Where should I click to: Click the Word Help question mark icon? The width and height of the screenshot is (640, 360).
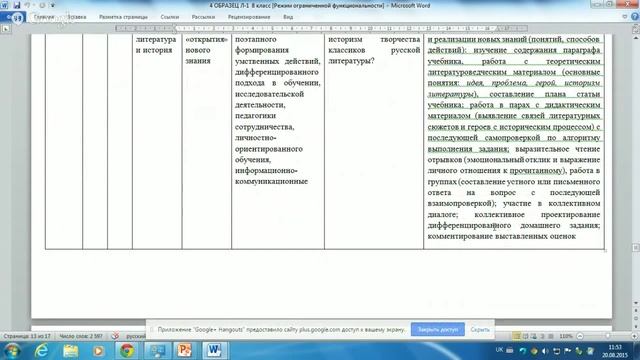pyautogui.click(x=635, y=17)
